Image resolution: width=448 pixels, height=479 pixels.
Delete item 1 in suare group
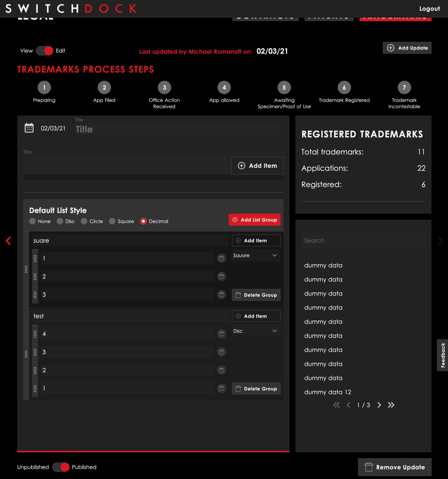click(x=221, y=258)
